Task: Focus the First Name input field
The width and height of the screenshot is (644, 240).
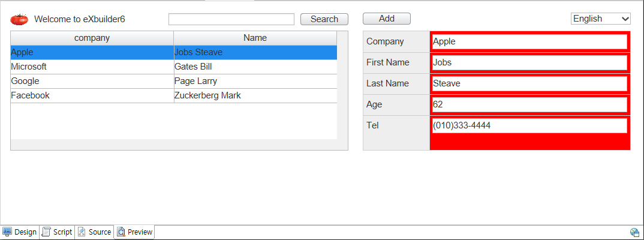Action: [x=529, y=62]
